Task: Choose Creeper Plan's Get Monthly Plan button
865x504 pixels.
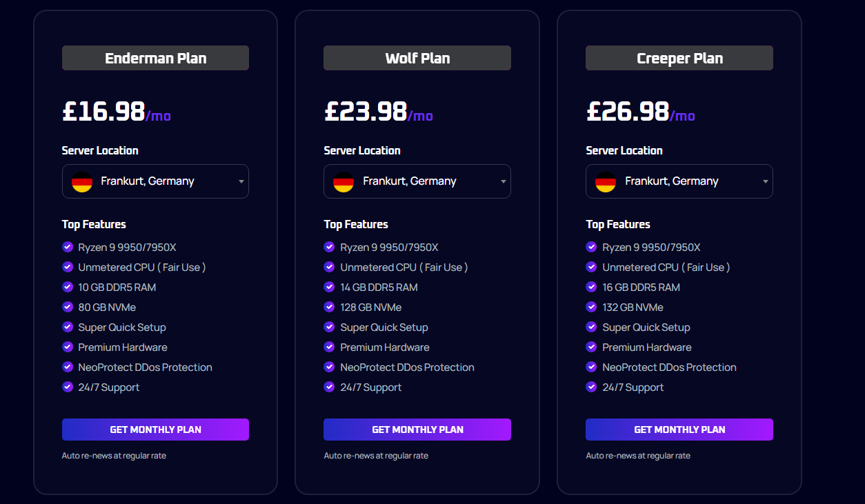Action: (679, 430)
